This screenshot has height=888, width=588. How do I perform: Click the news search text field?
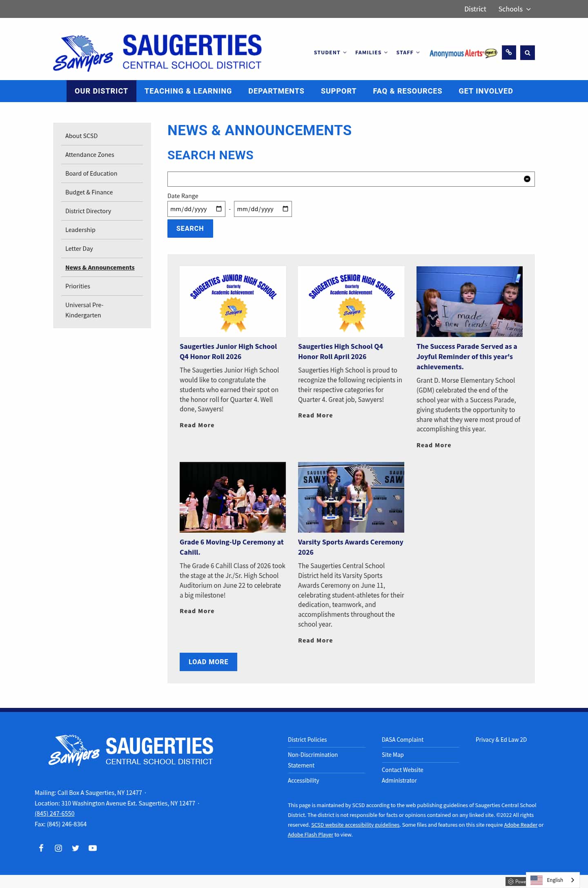pyautogui.click(x=351, y=179)
